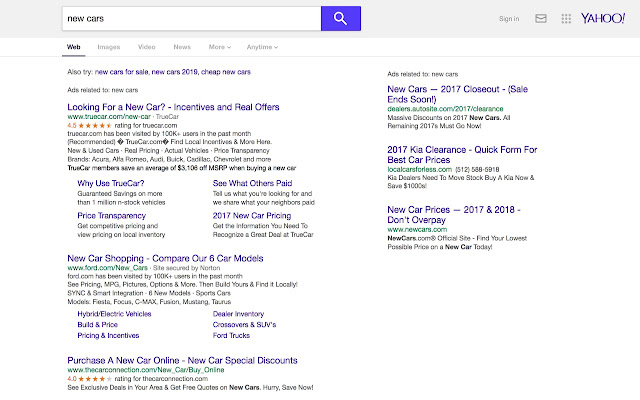Image resolution: width=640 pixels, height=400 pixels.
Task: Switch to the Images tab
Action: click(109, 47)
